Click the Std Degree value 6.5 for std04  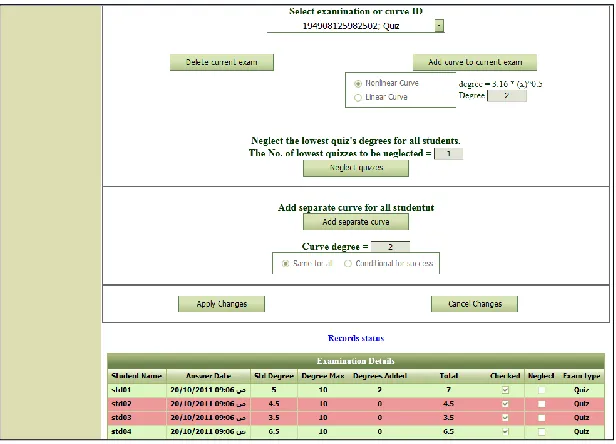coord(274,431)
